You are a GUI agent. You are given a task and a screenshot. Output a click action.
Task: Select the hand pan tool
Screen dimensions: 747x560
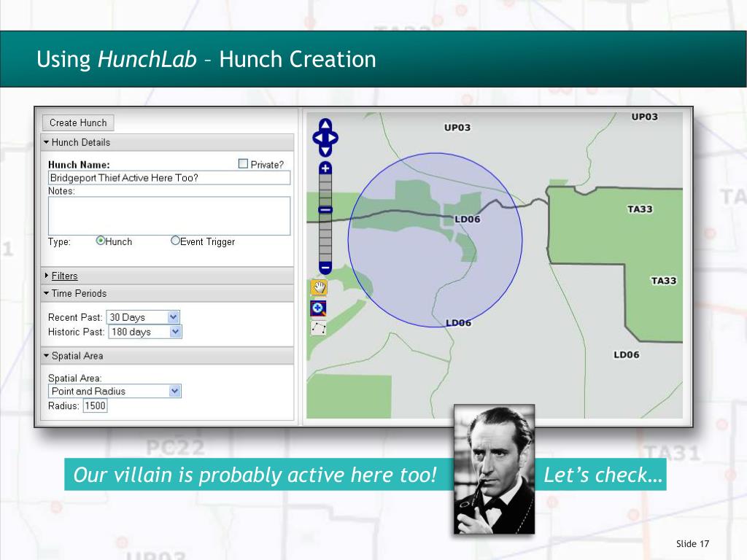319,287
